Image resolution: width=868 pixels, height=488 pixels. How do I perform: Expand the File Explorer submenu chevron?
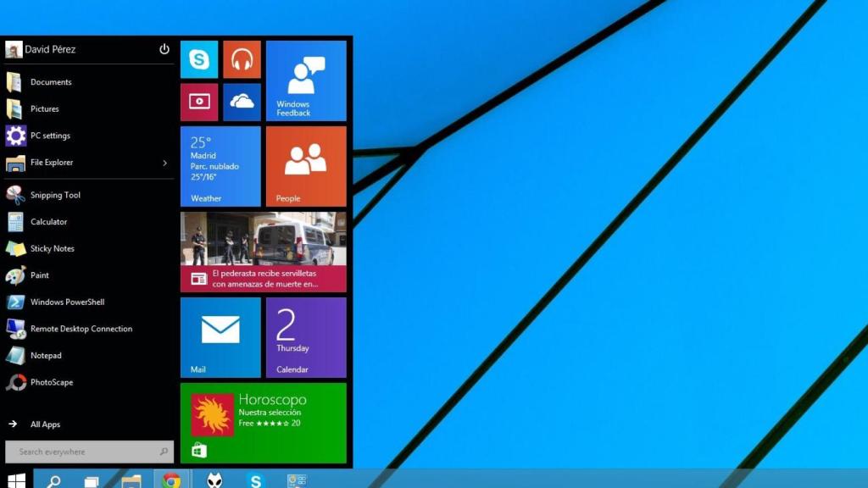pyautogui.click(x=166, y=162)
